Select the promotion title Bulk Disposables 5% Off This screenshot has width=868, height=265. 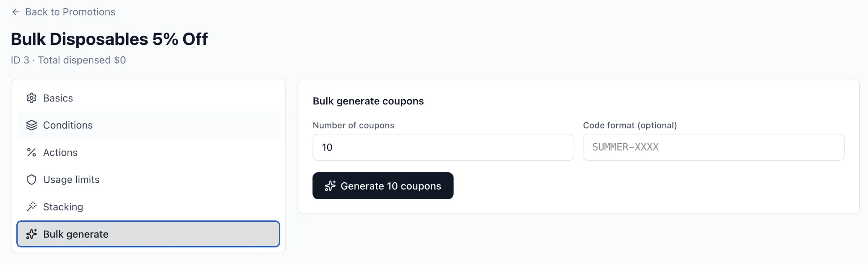(x=110, y=39)
